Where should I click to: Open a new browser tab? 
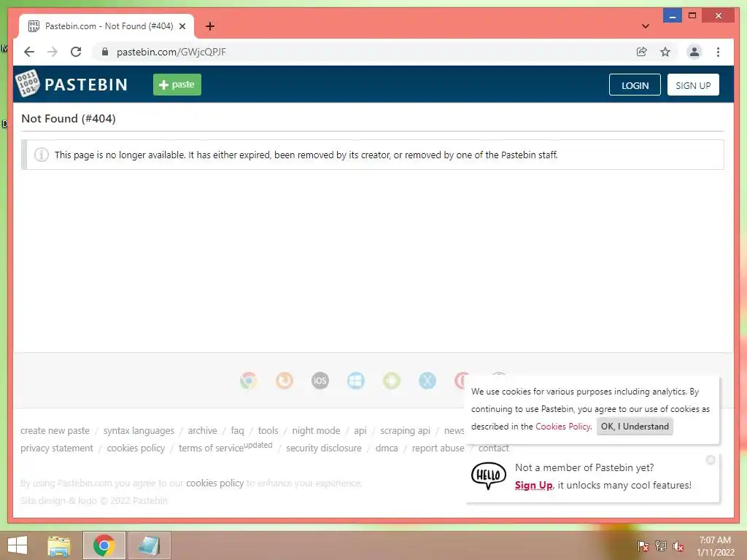[210, 26]
